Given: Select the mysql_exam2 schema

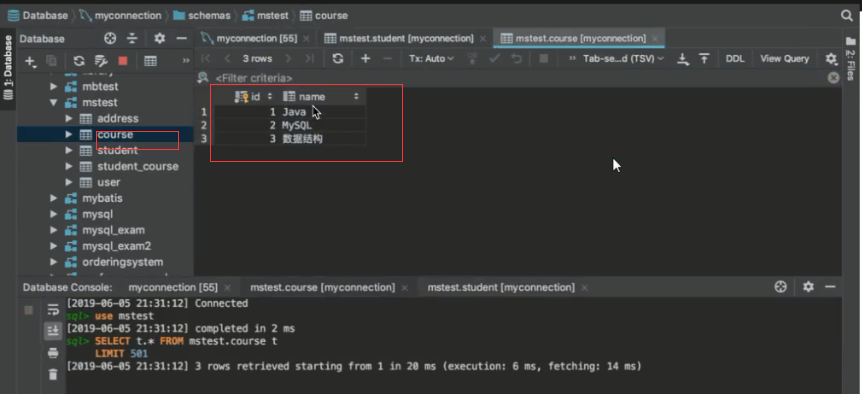Looking at the screenshot, I should 116,246.
